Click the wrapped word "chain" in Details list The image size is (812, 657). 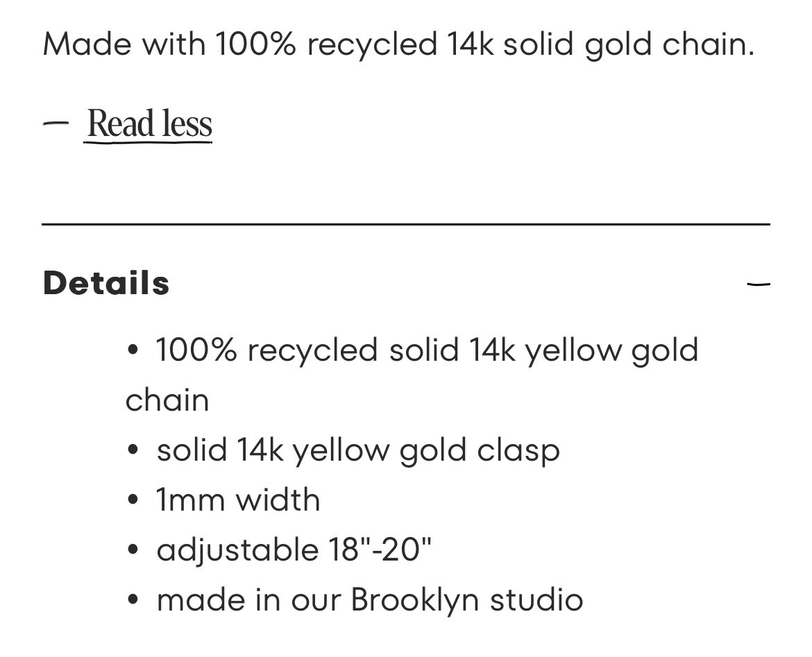coord(167,400)
